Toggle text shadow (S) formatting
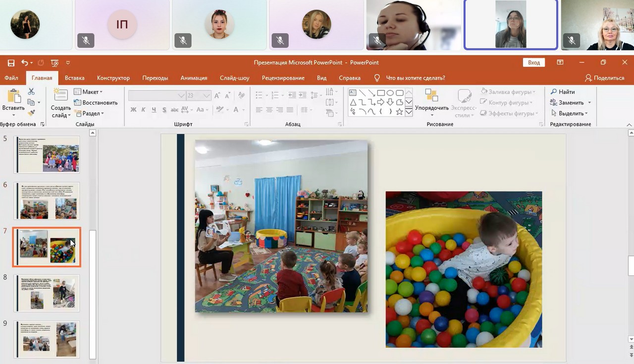Screen dimensions: 634x364 click(164, 109)
